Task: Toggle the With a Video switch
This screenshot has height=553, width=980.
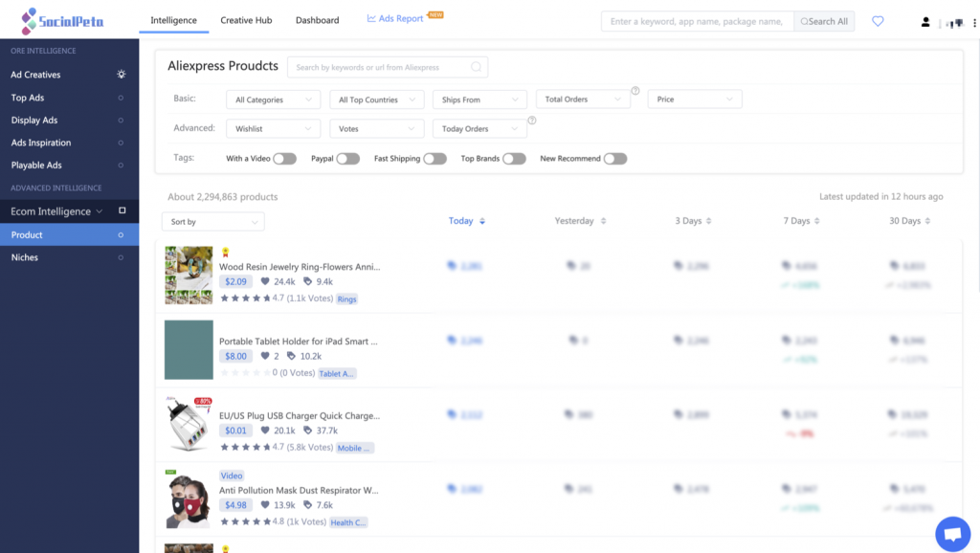Action: [x=284, y=159]
